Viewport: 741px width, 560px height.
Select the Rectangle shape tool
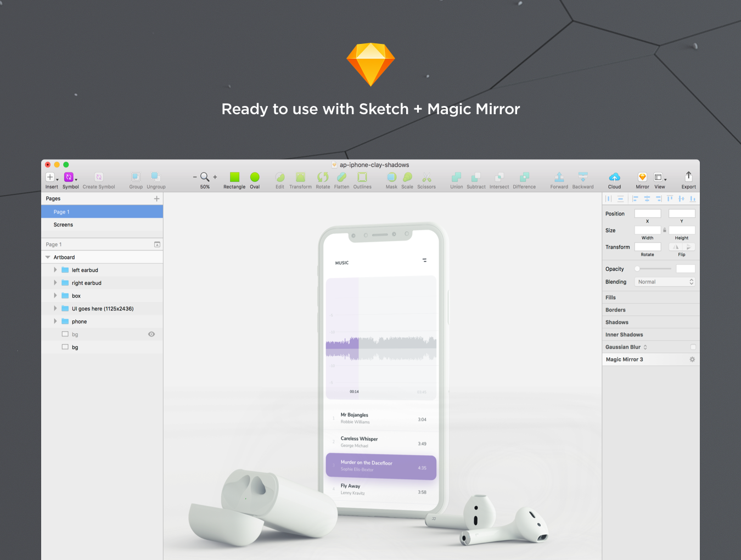[x=234, y=177]
